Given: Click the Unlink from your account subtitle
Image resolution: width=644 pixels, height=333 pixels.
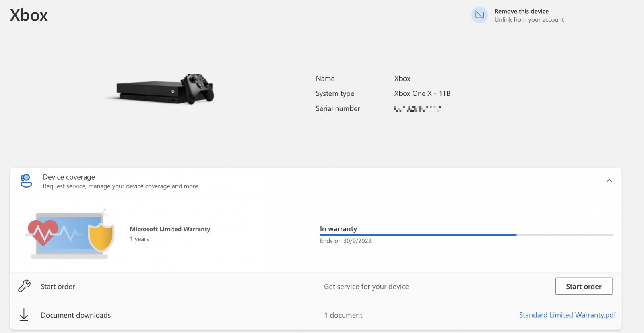Looking at the screenshot, I should [529, 20].
